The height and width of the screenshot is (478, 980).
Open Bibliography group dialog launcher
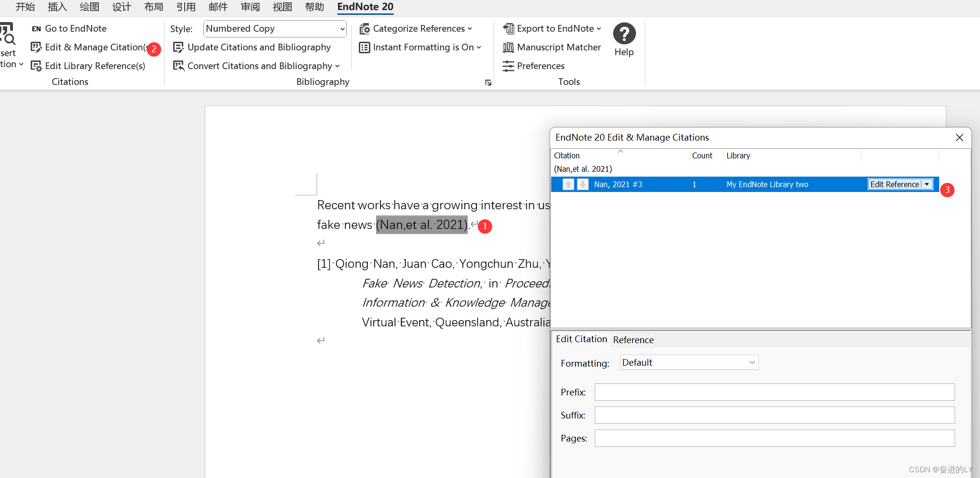point(488,83)
